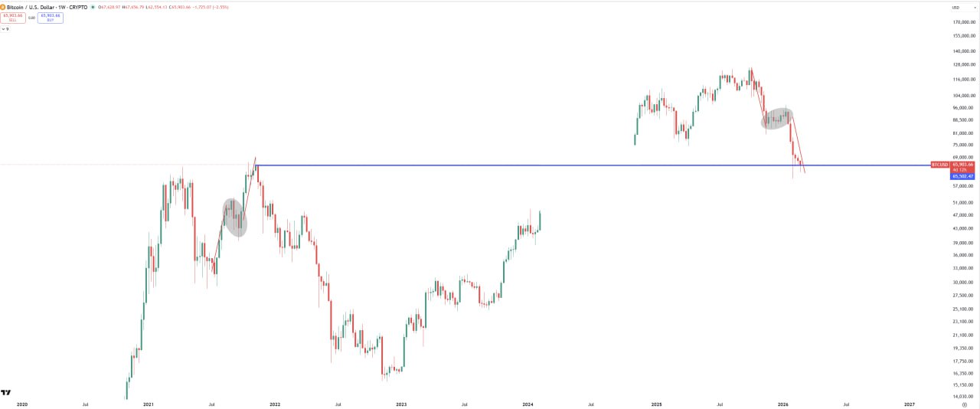Click the spread value between Sell and Buy

point(31,17)
